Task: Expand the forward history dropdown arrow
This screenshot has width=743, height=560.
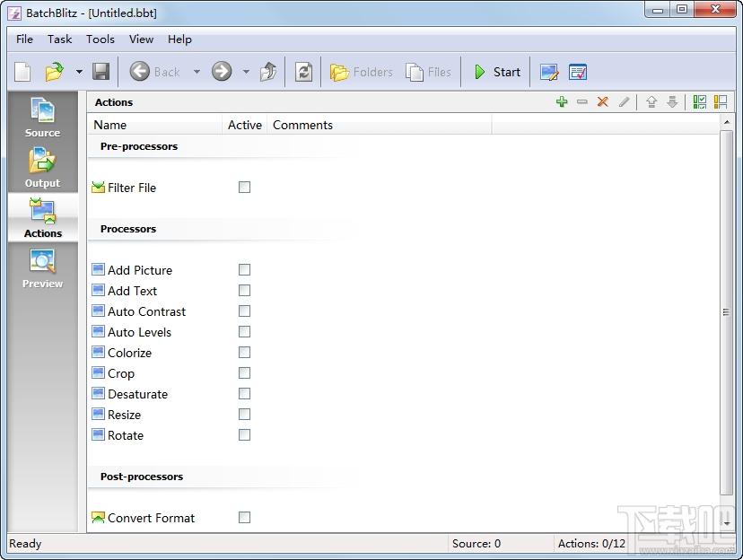Action: pos(246,72)
